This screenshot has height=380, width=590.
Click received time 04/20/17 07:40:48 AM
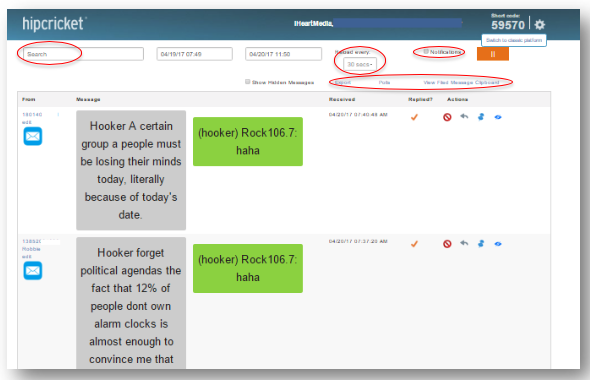pos(358,114)
